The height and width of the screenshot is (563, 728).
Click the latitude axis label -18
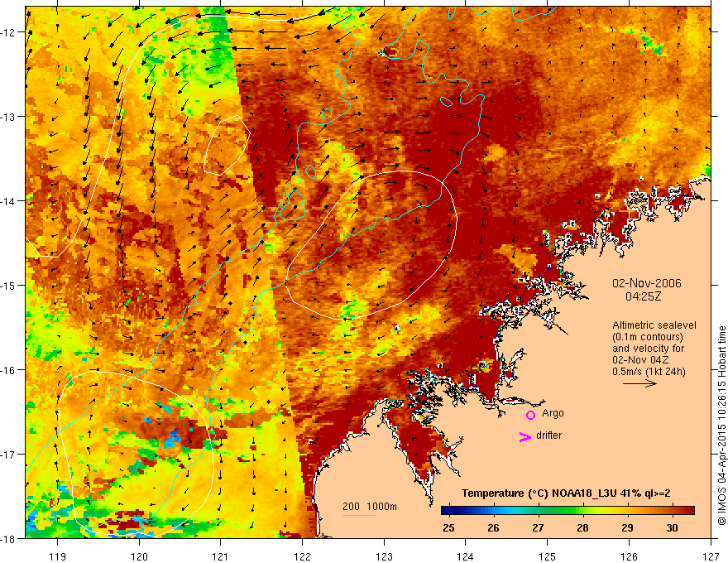[8, 538]
